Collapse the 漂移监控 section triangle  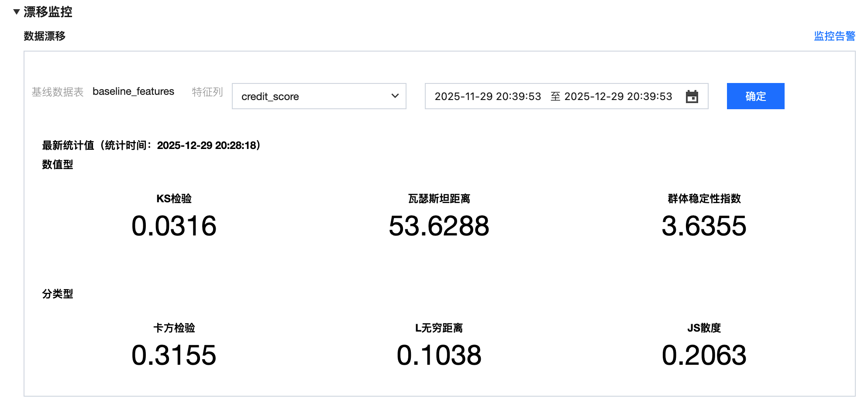pos(17,12)
